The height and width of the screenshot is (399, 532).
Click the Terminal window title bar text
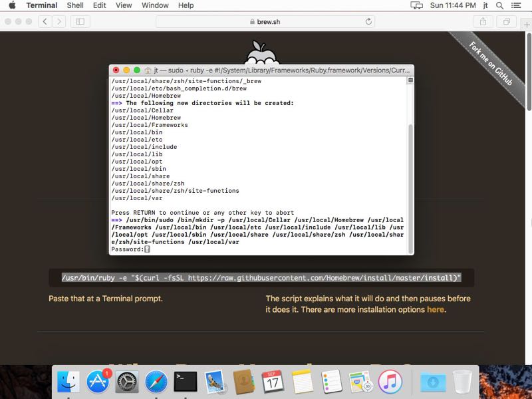tap(282, 70)
